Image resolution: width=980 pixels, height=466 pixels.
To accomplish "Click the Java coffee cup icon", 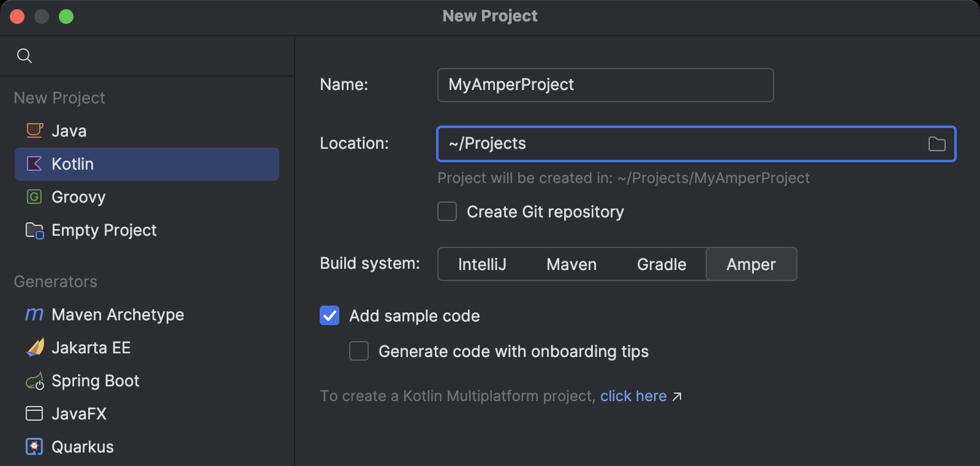I will tap(34, 130).
